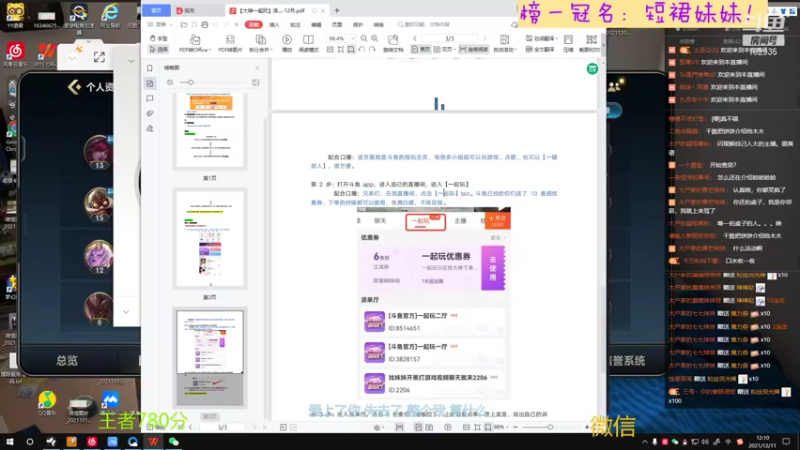Open the thumbnail panel sidebar icon
The image size is (800, 450).
[149, 83]
